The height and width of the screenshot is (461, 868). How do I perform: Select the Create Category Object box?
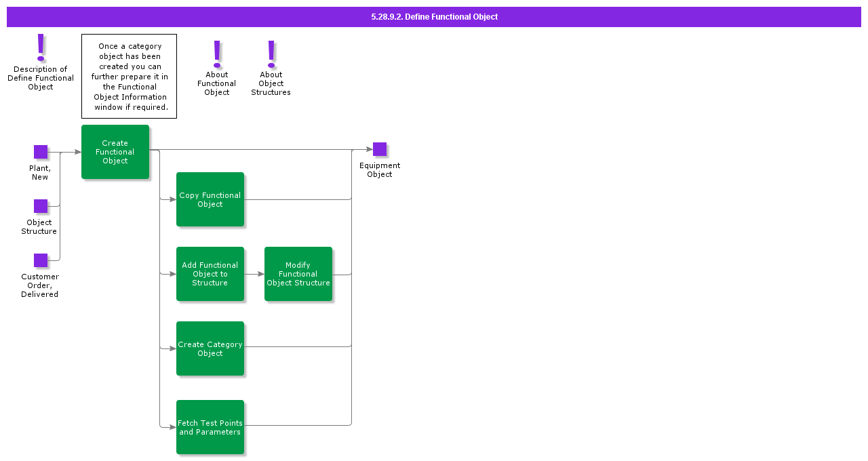[210, 348]
